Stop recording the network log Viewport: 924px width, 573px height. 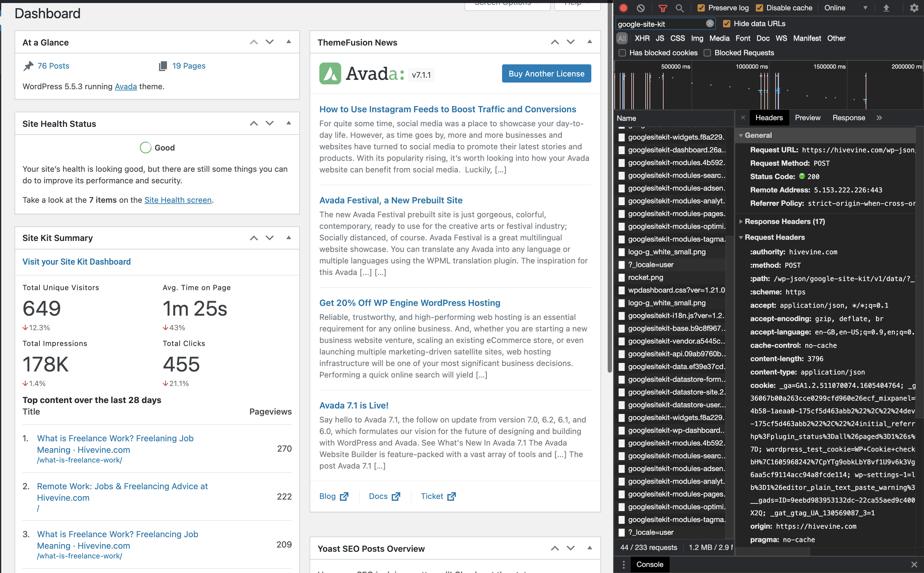click(x=624, y=8)
